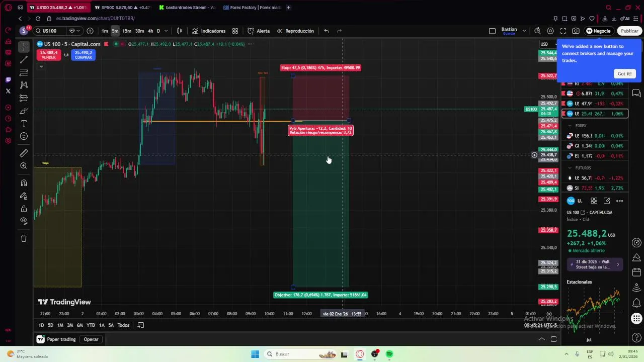The image size is (644, 362).
Task: Open the forecasting and position tools
Action: (x=24, y=98)
